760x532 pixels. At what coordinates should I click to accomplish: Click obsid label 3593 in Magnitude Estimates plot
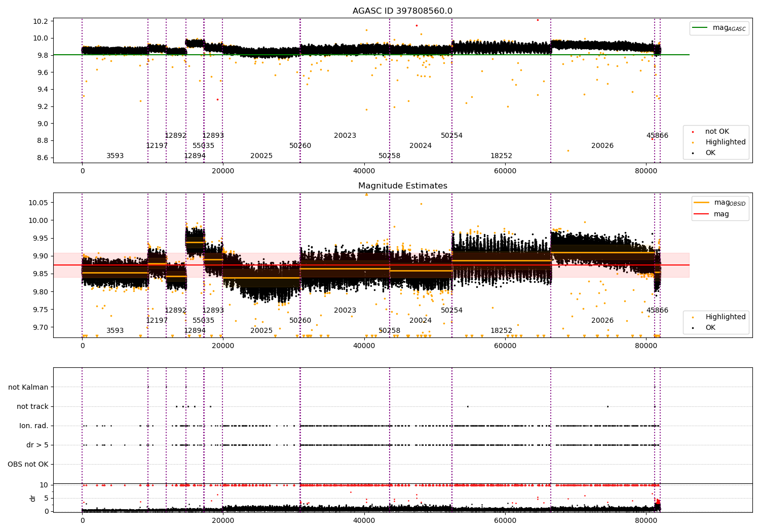[115, 331]
